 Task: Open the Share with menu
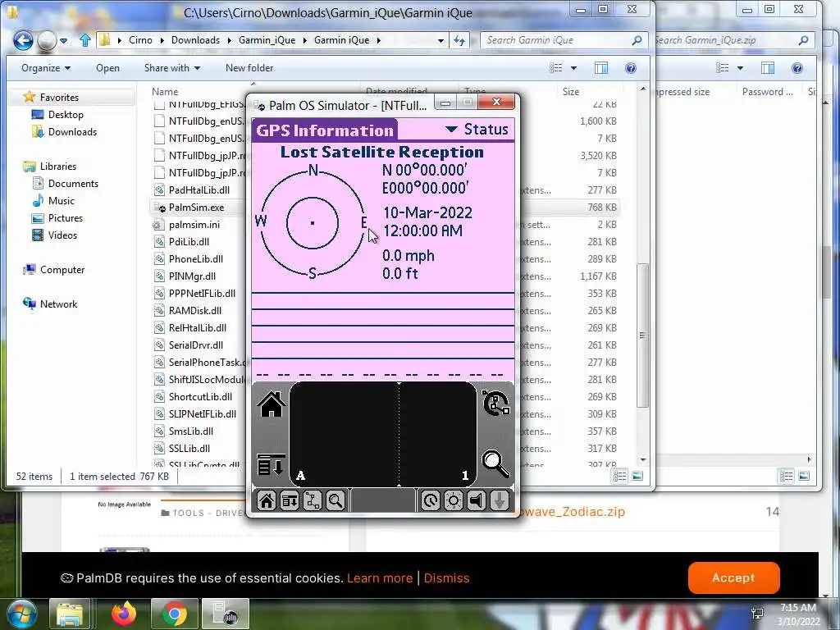click(172, 68)
